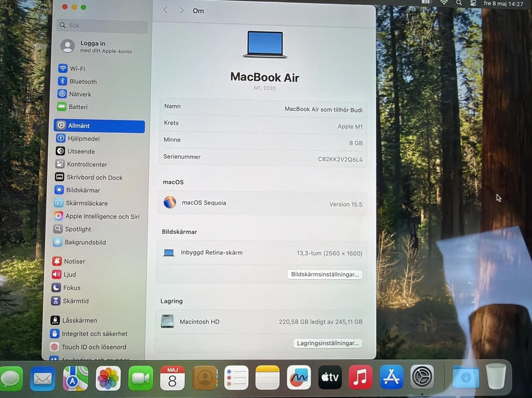The height and width of the screenshot is (398, 532).
Task: Click Wi-Fi icon in menu bar
Action: pyautogui.click(x=444, y=2)
